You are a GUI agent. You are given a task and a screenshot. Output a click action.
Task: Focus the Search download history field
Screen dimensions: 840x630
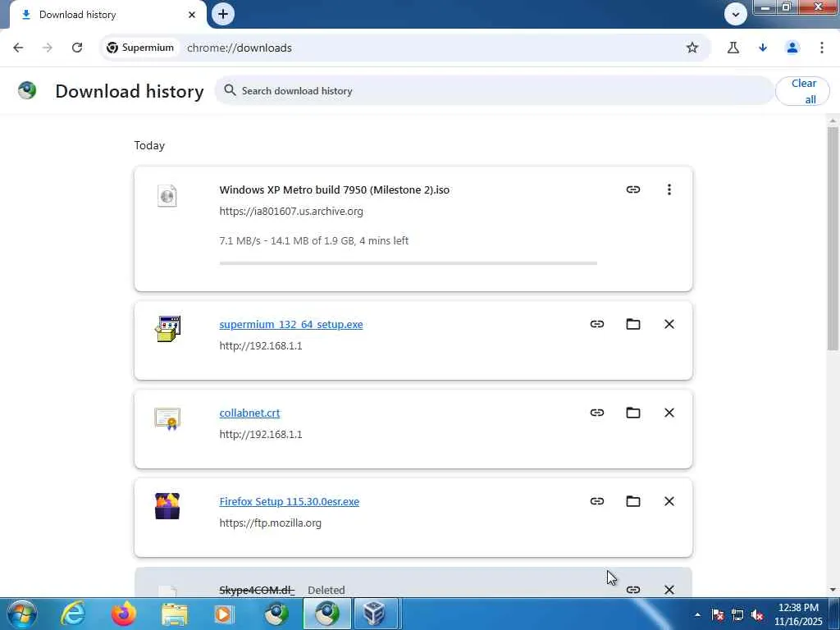[x=494, y=90]
